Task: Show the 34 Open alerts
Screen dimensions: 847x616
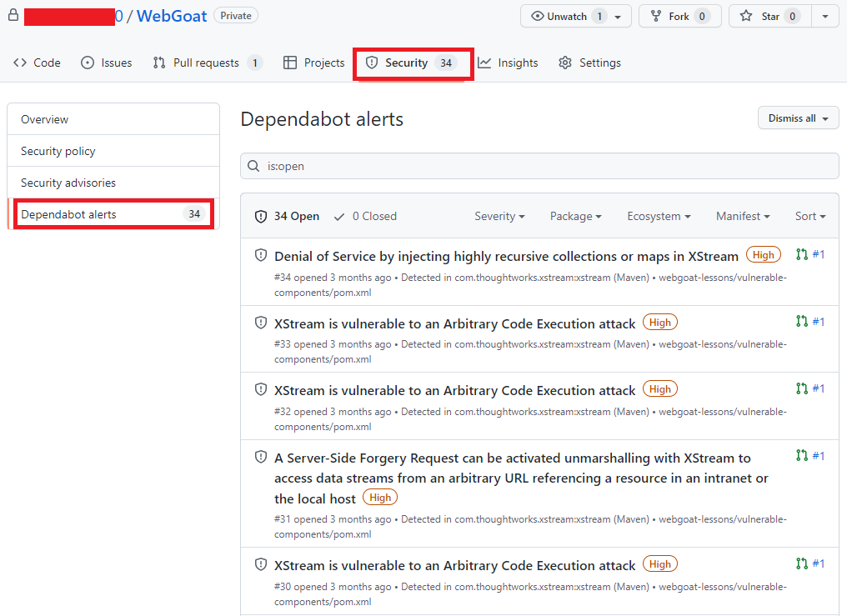Action: click(x=287, y=217)
